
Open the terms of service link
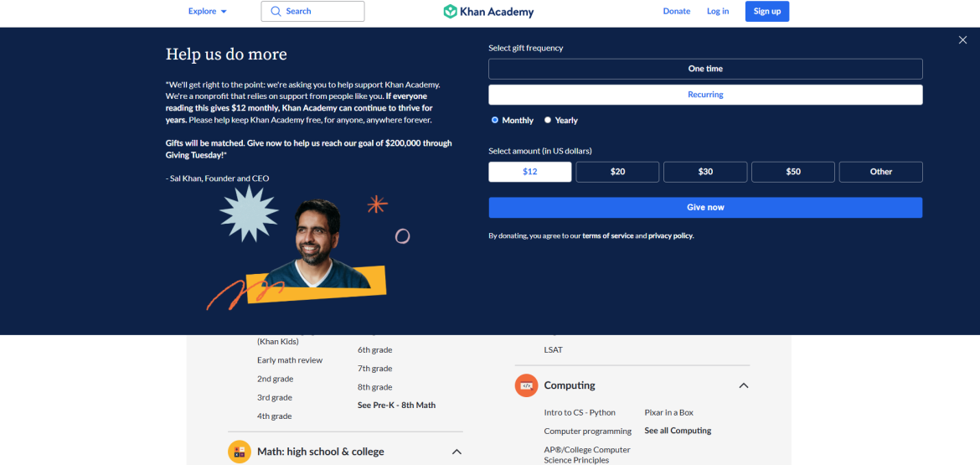click(x=607, y=236)
